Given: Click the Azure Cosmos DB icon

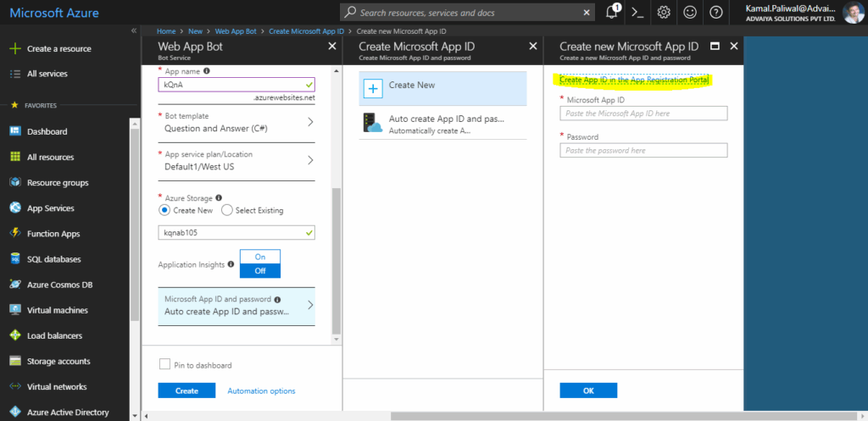Looking at the screenshot, I should [15, 285].
